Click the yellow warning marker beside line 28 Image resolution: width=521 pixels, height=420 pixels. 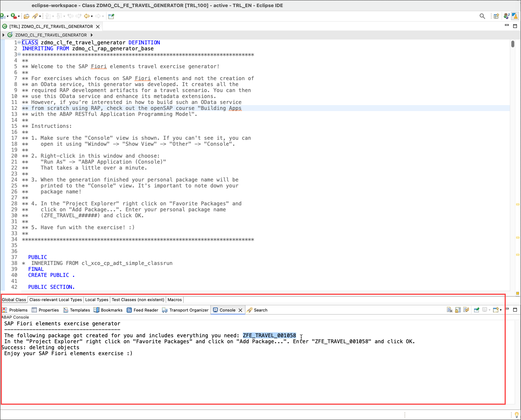[517, 204]
